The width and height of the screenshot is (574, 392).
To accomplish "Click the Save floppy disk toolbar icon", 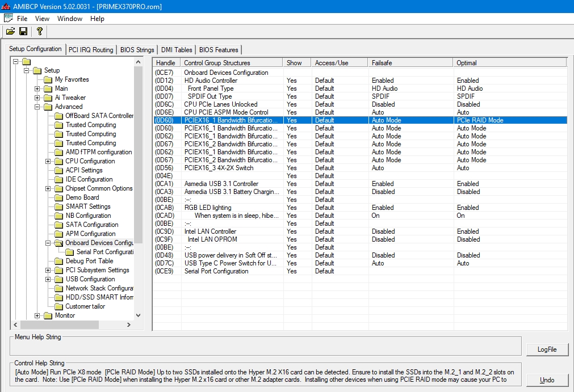I will tap(23, 31).
